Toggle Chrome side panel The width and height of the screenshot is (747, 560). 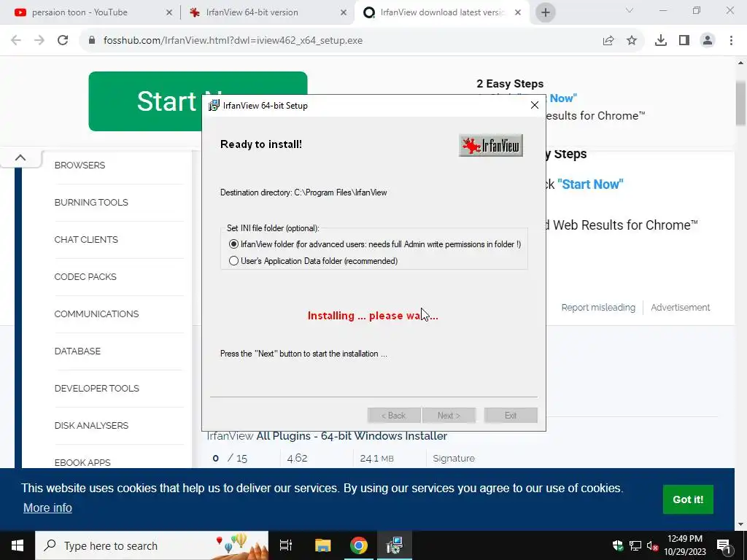(684, 41)
